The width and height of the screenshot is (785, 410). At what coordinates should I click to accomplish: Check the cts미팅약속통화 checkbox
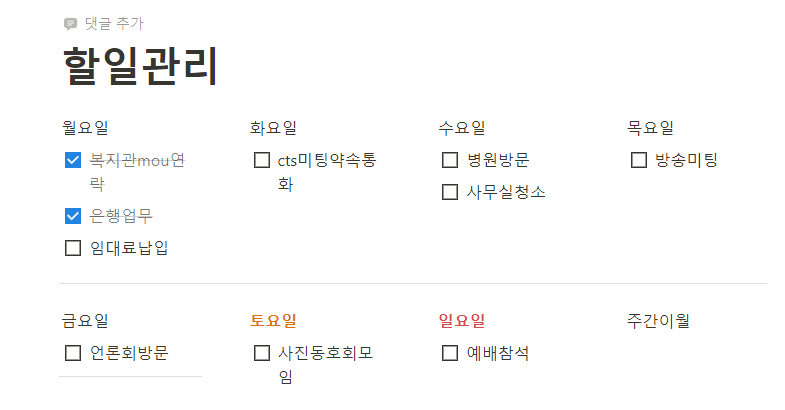click(262, 160)
